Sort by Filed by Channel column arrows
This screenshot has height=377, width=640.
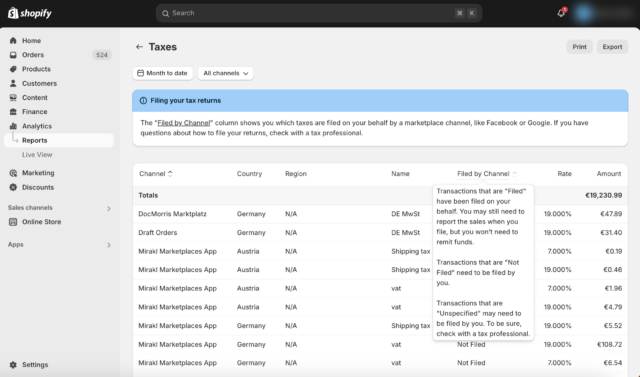coord(514,174)
